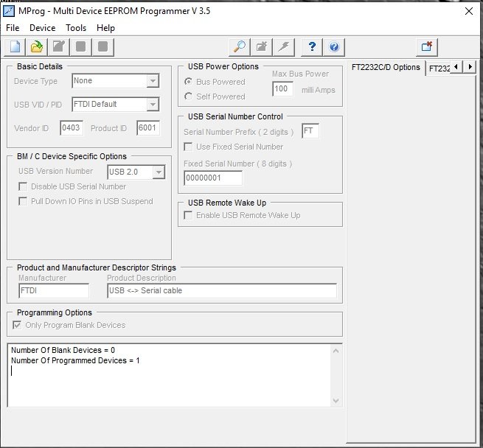Open the Device menu
The width and height of the screenshot is (483, 448).
43,28
